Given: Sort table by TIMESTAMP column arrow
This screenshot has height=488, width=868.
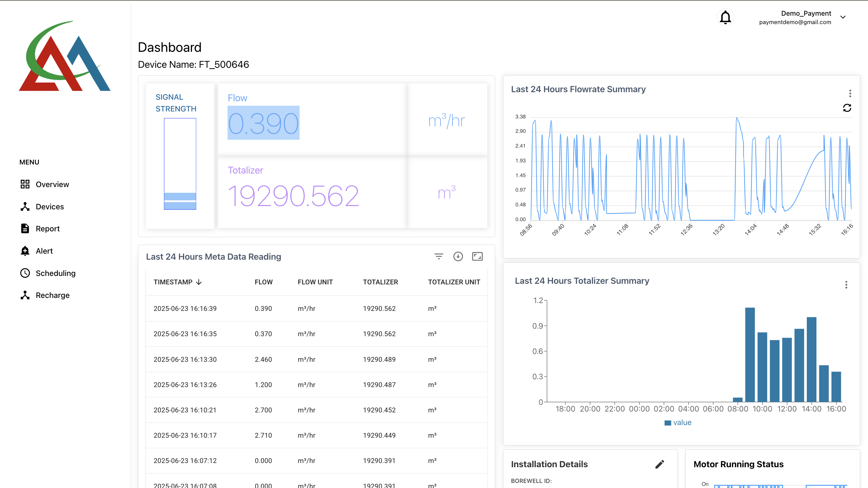Looking at the screenshot, I should (x=199, y=282).
